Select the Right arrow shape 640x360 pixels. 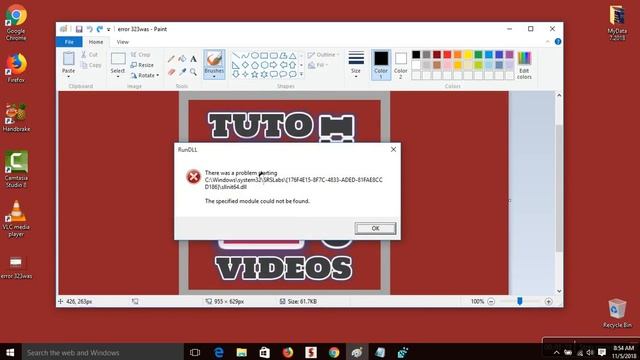click(x=273, y=65)
